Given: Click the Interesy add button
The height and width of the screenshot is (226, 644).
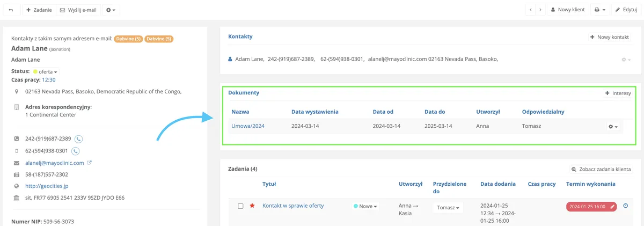Looking at the screenshot, I should 618,93.
